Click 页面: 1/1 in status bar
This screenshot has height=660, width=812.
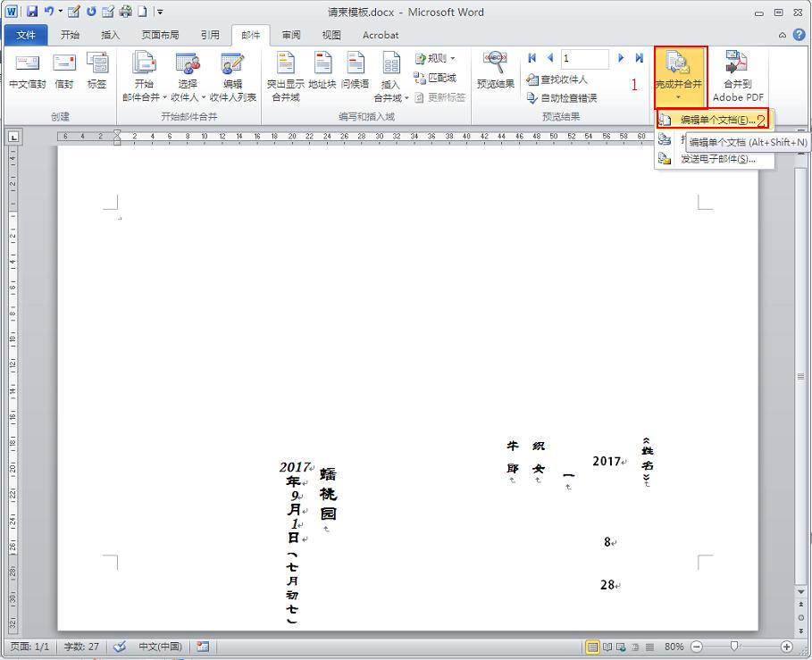click(29, 647)
